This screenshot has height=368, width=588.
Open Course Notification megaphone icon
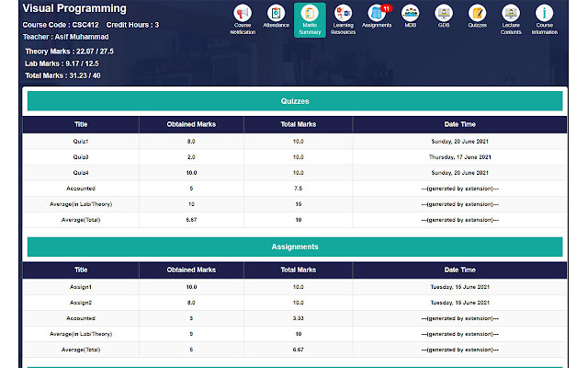[243, 14]
